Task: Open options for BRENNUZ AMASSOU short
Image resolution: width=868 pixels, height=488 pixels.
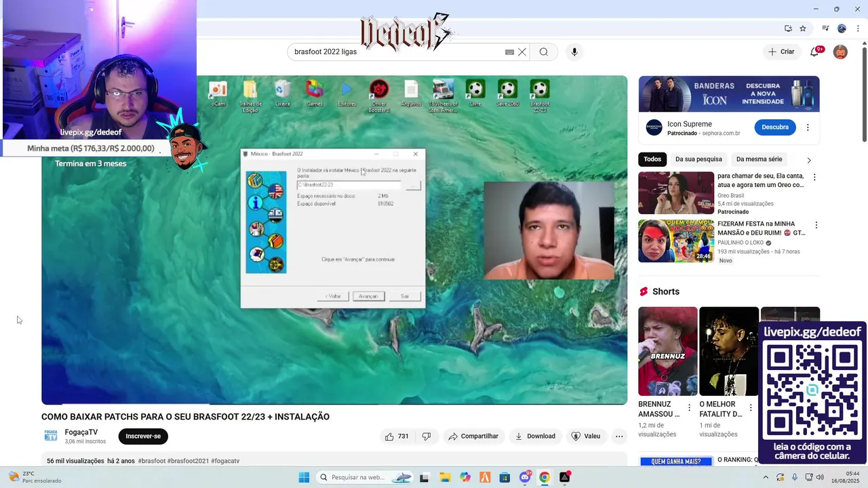Action: [690, 408]
